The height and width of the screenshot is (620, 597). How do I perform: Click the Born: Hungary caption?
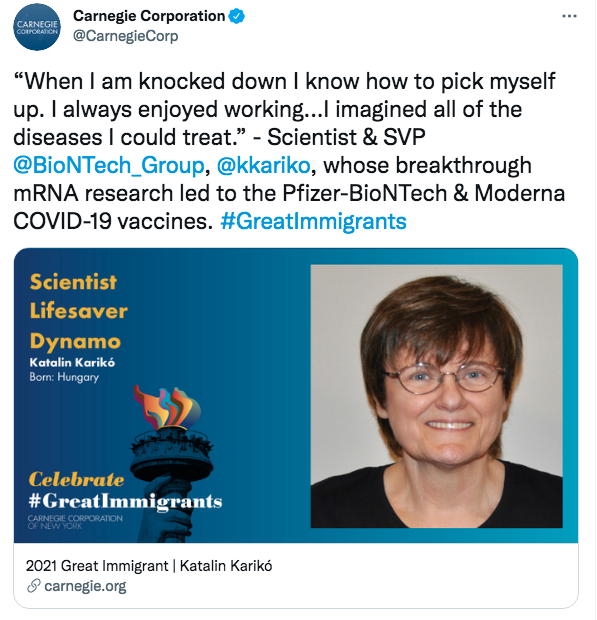click(x=64, y=377)
